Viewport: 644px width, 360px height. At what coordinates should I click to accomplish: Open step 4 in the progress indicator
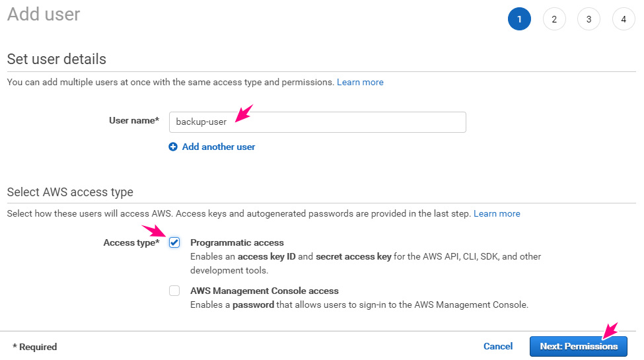click(624, 19)
